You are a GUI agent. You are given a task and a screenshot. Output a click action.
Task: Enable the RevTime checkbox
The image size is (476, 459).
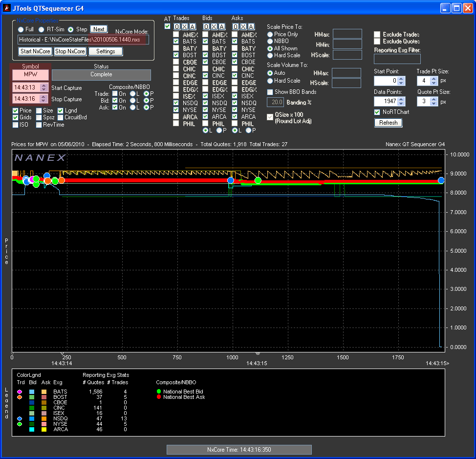coord(39,125)
